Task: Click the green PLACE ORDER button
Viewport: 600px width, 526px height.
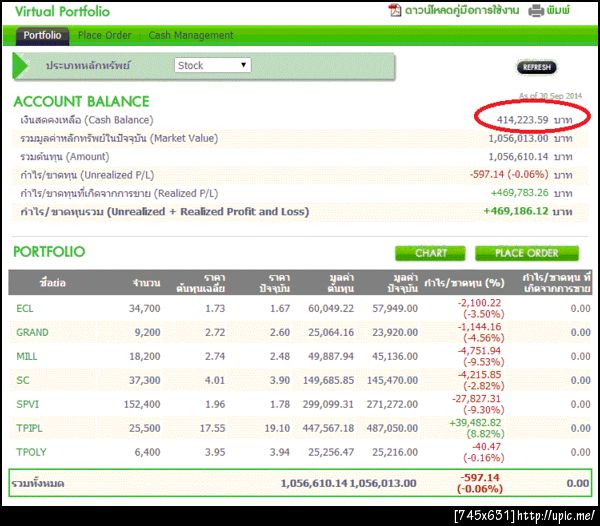Action: pyautogui.click(x=527, y=253)
